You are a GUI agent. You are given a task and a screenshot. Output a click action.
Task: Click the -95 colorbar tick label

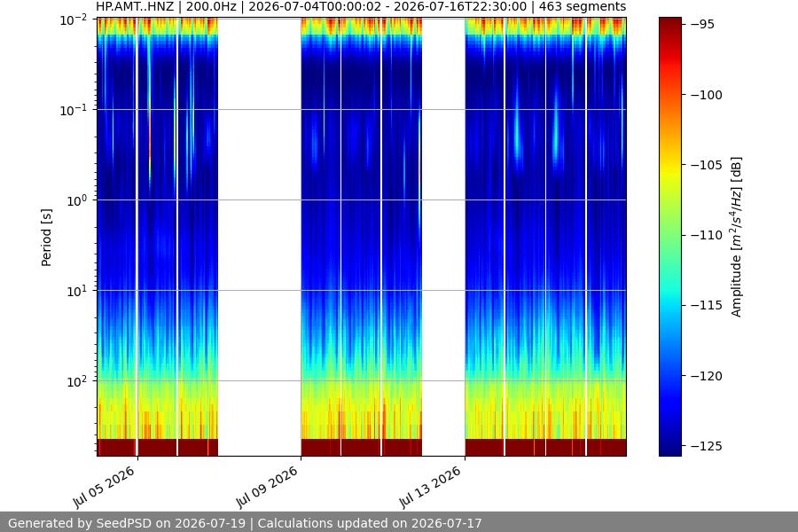[x=702, y=25]
